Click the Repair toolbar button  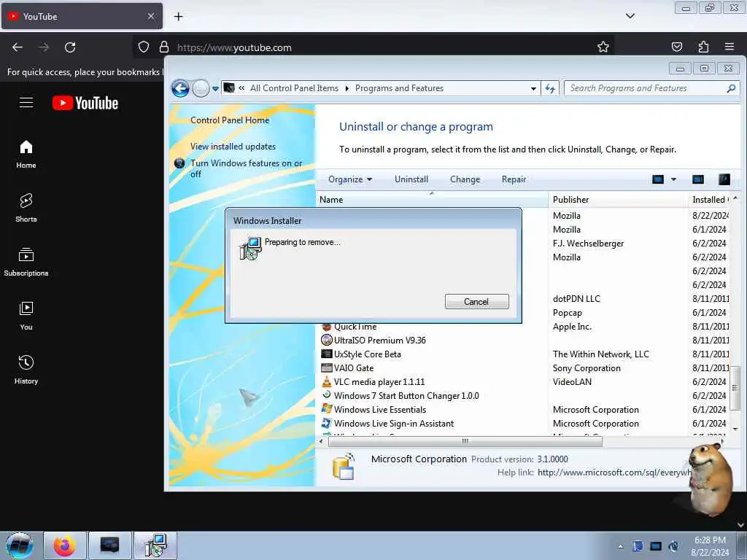(514, 179)
